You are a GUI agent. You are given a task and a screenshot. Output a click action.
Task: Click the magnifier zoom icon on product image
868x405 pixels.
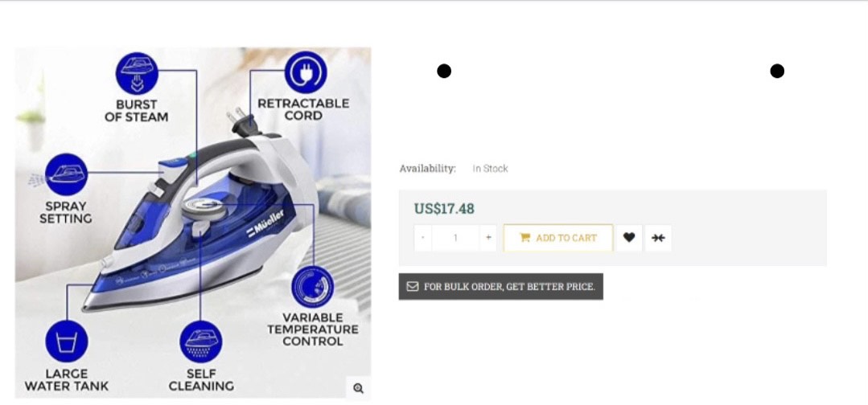358,388
